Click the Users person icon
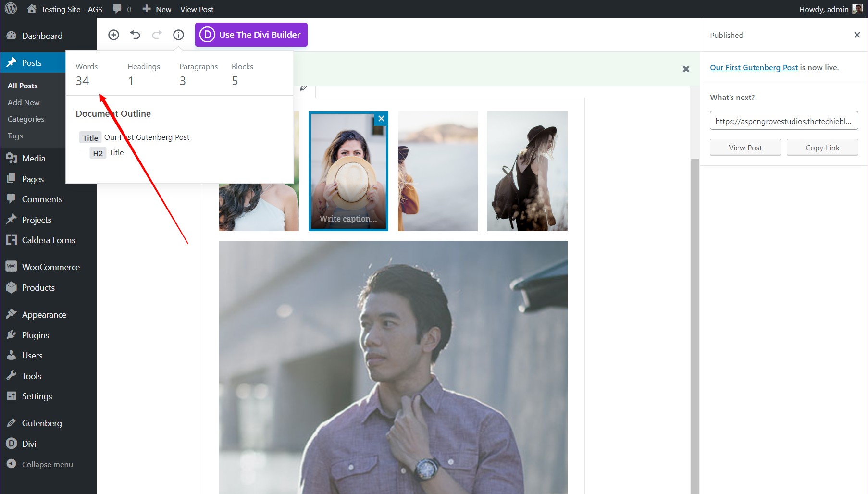868x494 pixels. click(11, 355)
